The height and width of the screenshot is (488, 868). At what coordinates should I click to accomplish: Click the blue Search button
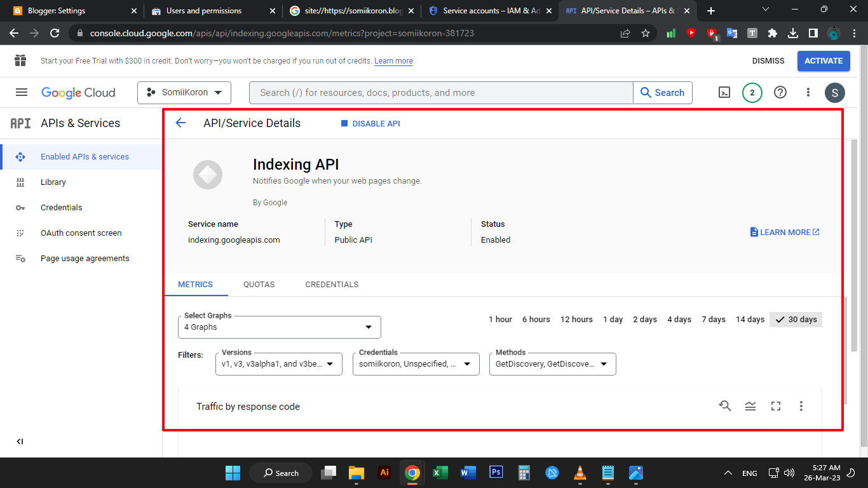coord(663,93)
